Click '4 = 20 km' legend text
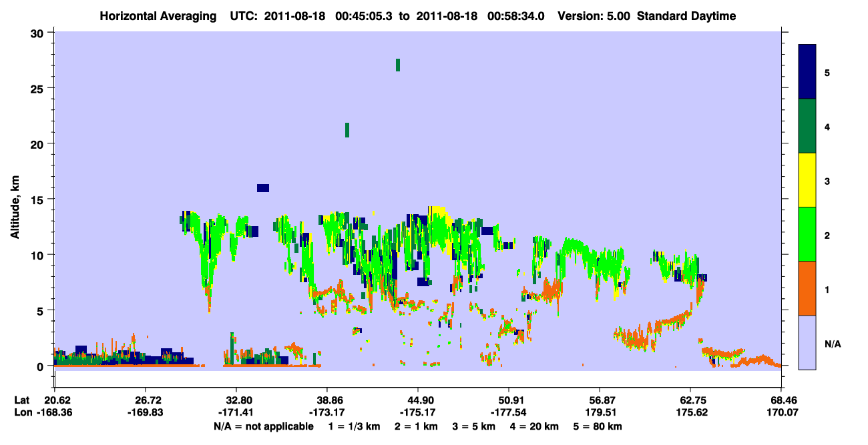 tap(534, 426)
